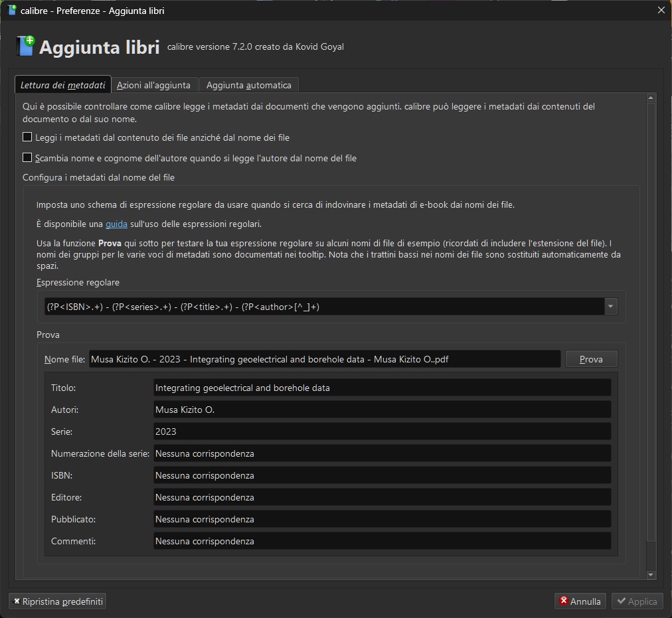This screenshot has height=618, width=672.
Task: Expand the regular expression dropdown arrow
Action: pos(610,307)
